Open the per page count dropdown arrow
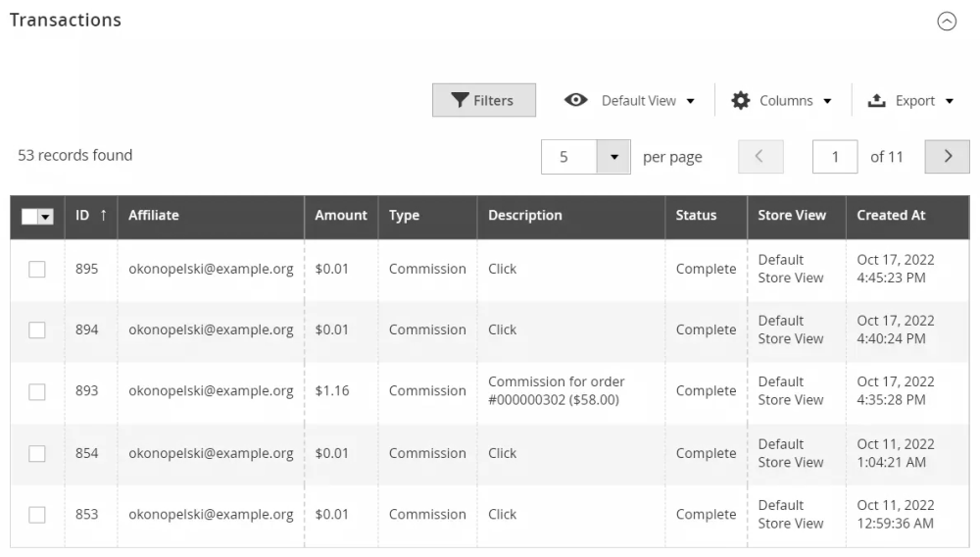 click(x=613, y=157)
